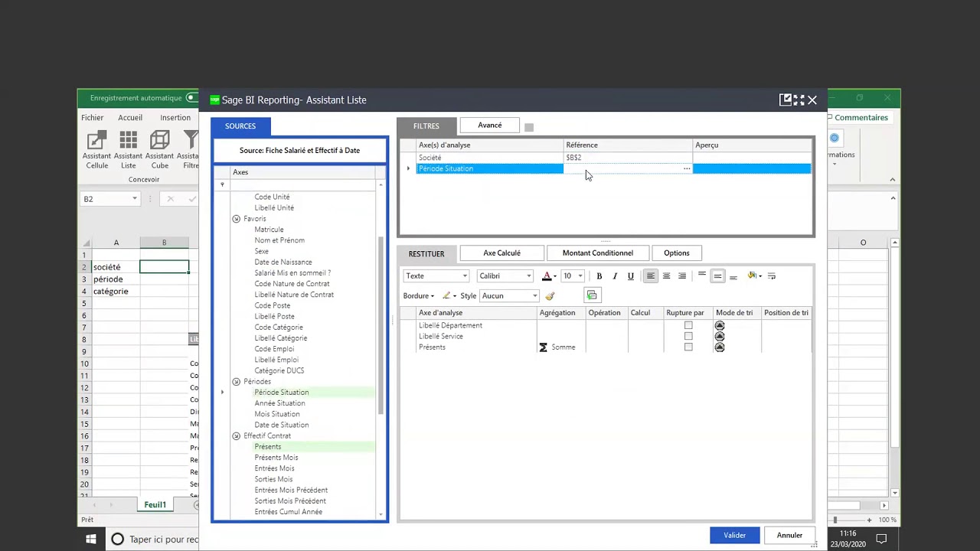This screenshot has height=551, width=980.
Task: Align text right in Restituer toolbar
Action: coord(682,276)
